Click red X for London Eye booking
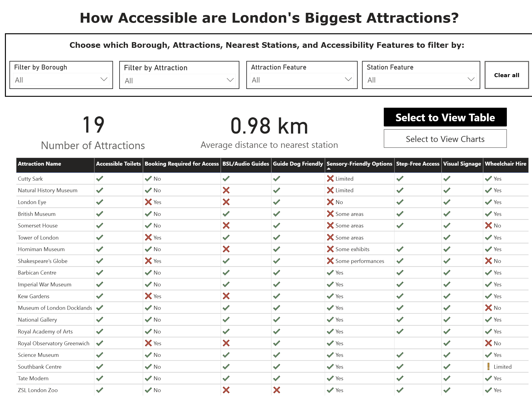 pyautogui.click(x=148, y=202)
